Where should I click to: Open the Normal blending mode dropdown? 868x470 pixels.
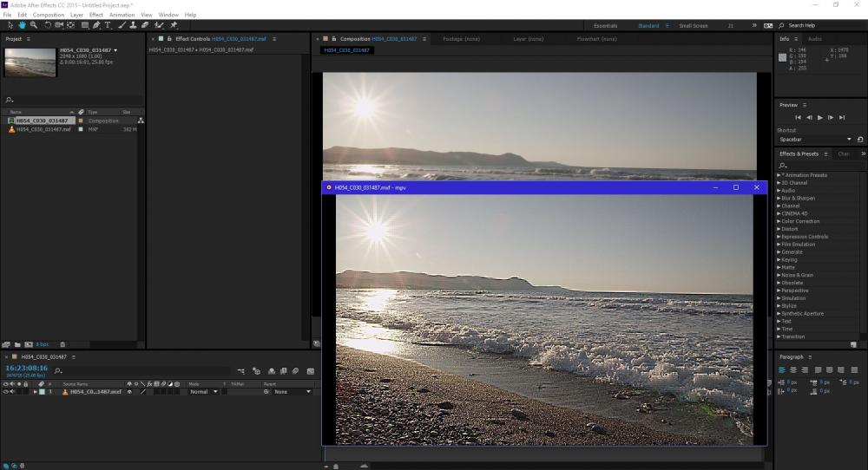point(203,392)
